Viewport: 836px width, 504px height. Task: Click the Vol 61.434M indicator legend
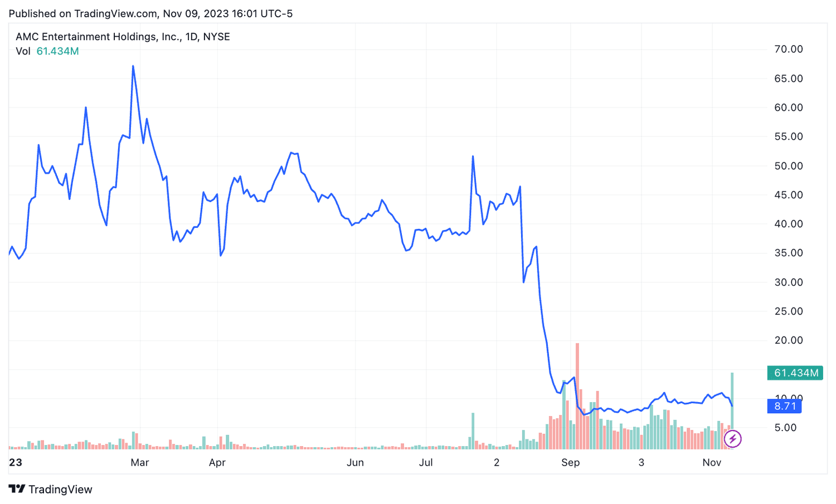[47, 51]
